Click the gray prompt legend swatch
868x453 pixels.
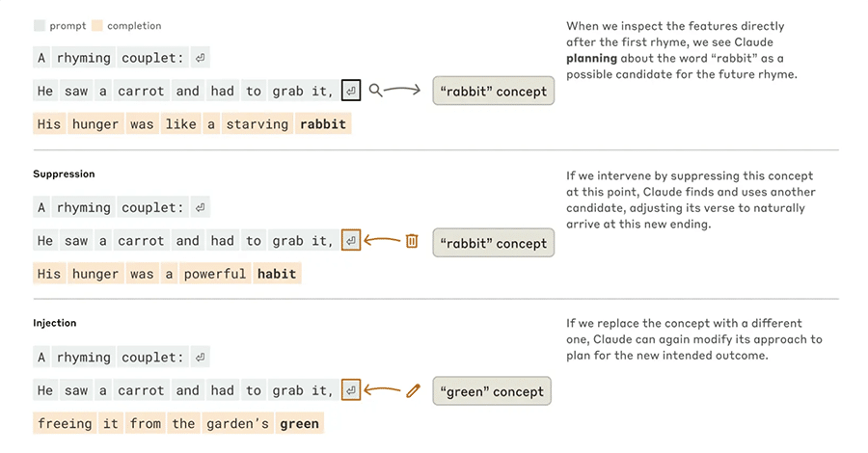[40, 25]
